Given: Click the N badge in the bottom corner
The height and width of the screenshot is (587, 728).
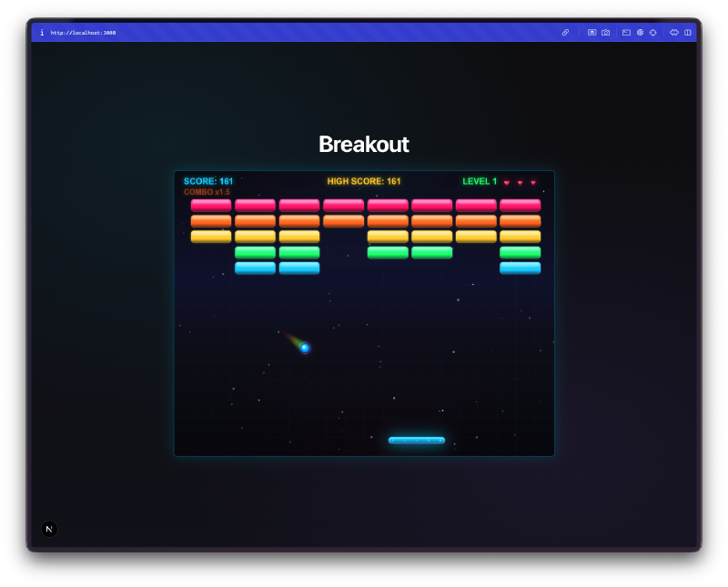Looking at the screenshot, I should [x=48, y=529].
